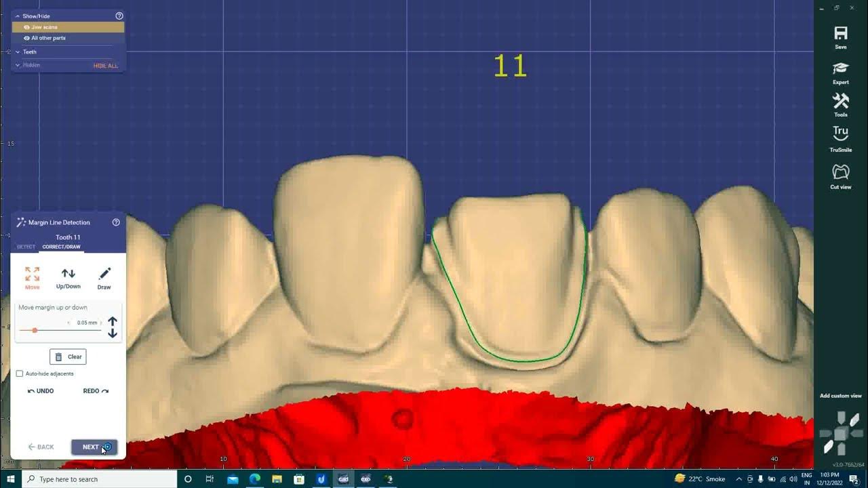This screenshot has width=868, height=488.
Task: Open Mail app from taskbar
Action: [x=233, y=479]
